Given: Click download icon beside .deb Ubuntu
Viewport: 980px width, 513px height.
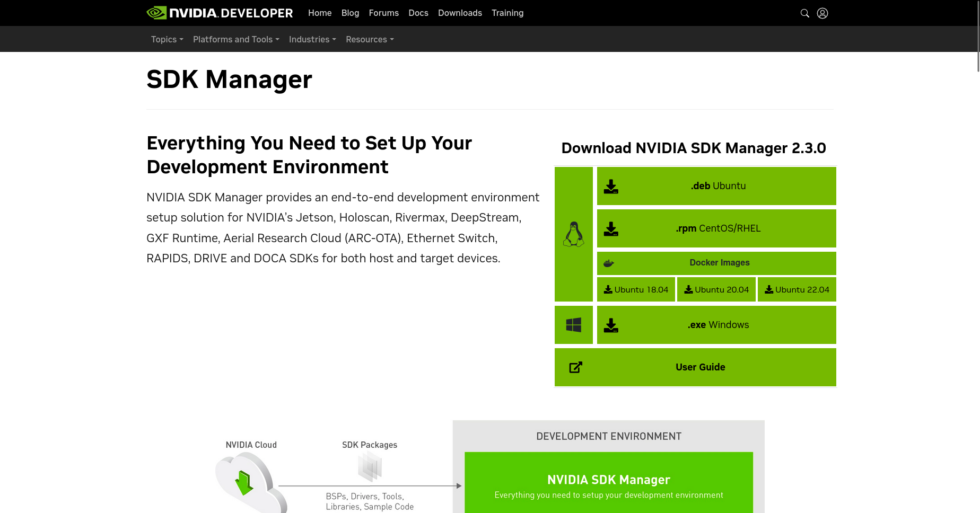Looking at the screenshot, I should coord(611,187).
